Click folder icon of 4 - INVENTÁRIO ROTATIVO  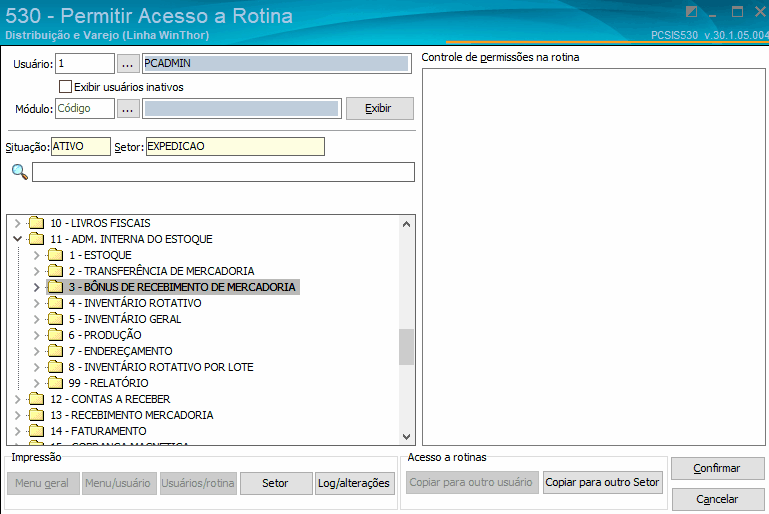coord(55,303)
